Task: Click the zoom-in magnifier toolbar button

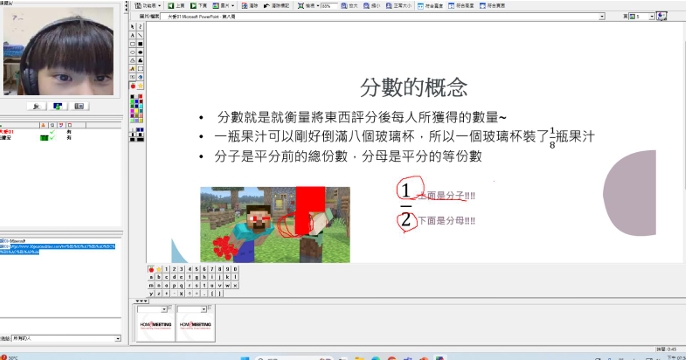Action: pos(349,6)
